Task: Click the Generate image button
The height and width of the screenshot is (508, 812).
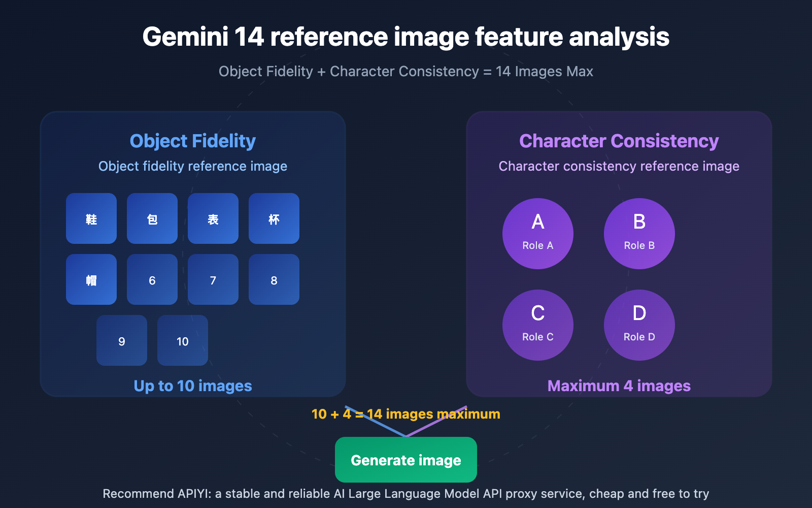Action: click(405, 460)
